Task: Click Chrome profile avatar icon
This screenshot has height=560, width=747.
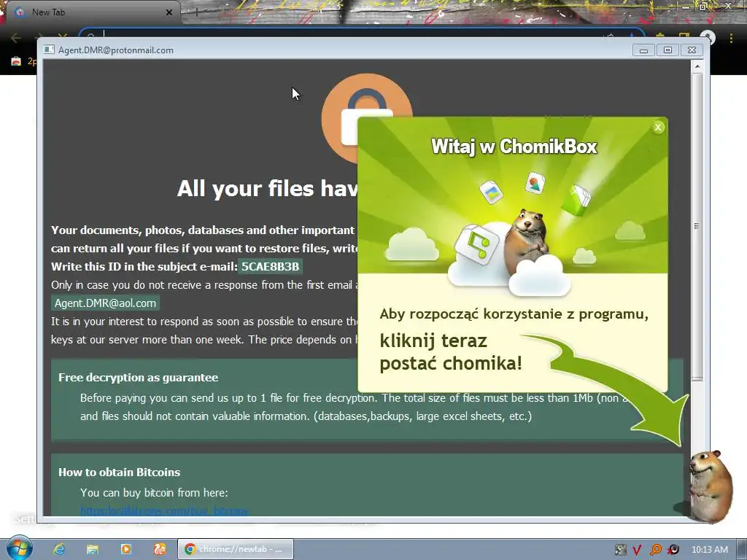Action: pos(708,36)
